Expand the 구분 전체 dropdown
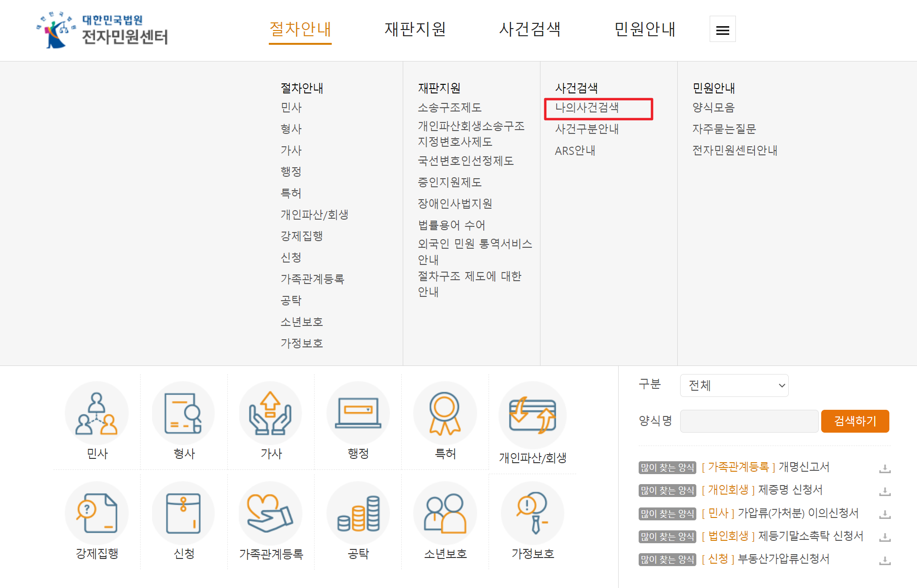917x588 pixels. [734, 385]
